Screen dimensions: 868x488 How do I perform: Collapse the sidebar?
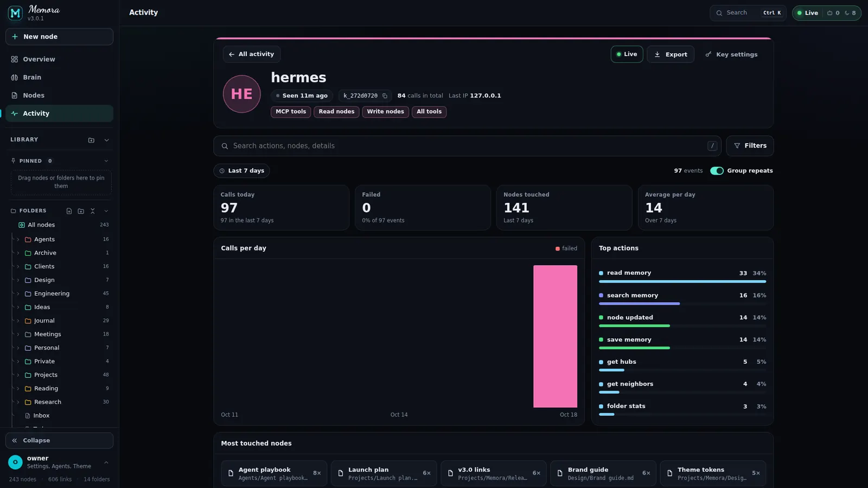click(x=59, y=440)
